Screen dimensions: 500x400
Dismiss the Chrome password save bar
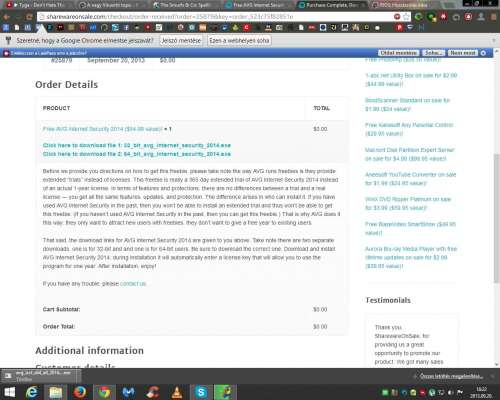coord(494,41)
